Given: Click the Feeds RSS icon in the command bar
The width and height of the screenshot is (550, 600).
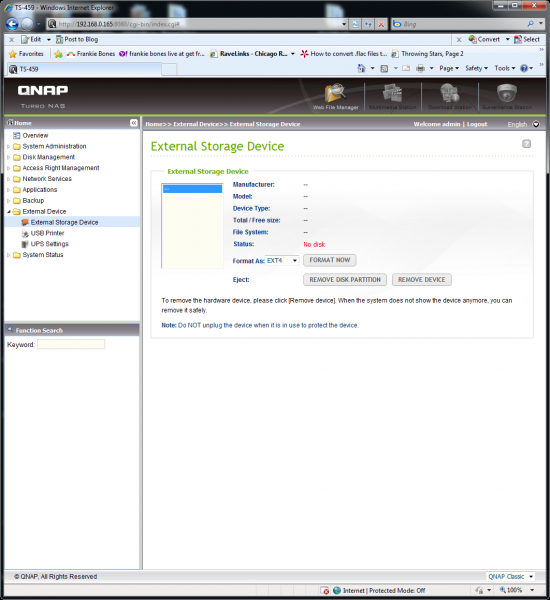Looking at the screenshot, I should click(x=384, y=68).
